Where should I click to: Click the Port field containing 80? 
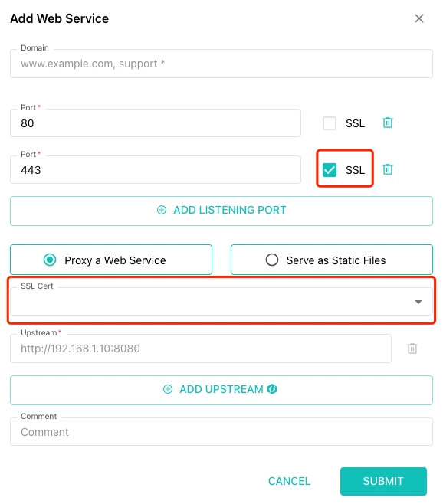pyautogui.click(x=156, y=123)
